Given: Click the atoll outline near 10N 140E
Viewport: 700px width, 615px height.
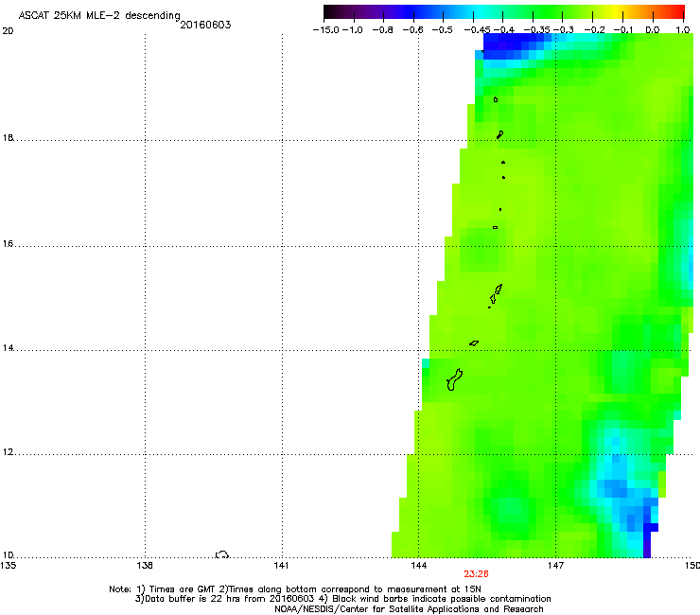Looking at the screenshot, I should point(222,554).
